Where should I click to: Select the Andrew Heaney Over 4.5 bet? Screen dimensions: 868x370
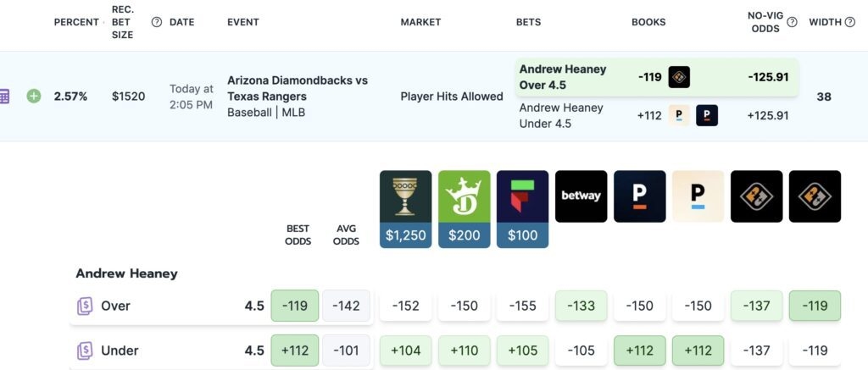[657, 77]
